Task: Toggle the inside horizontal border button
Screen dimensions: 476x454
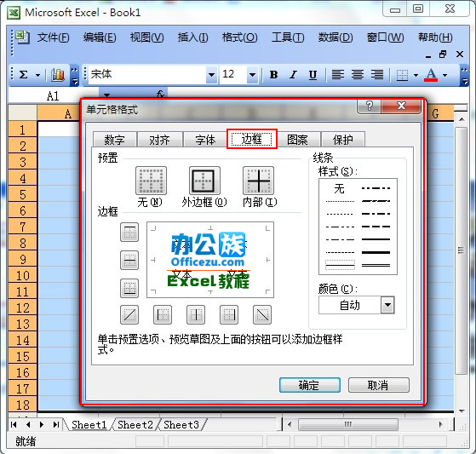Action: 129,261
